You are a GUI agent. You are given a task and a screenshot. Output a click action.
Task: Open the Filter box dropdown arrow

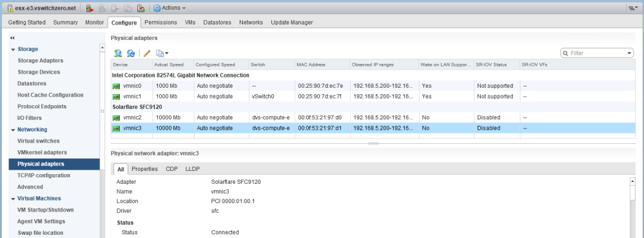(x=630, y=53)
